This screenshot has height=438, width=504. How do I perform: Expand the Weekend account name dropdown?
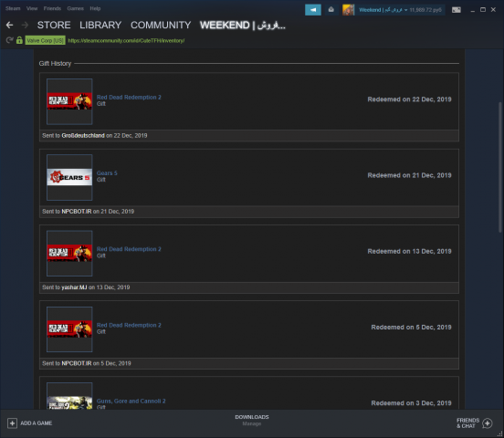pos(383,10)
